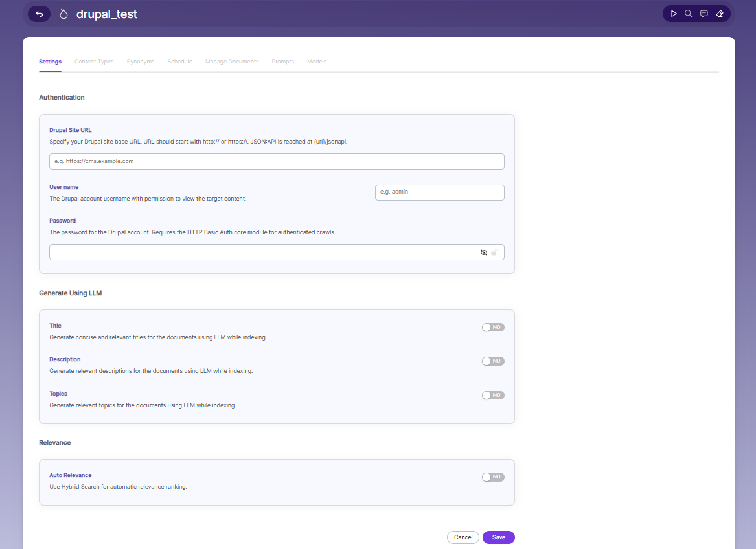Viewport: 756px width, 549px height.
Task: Switch to the Content Types tab
Action: [x=94, y=62]
